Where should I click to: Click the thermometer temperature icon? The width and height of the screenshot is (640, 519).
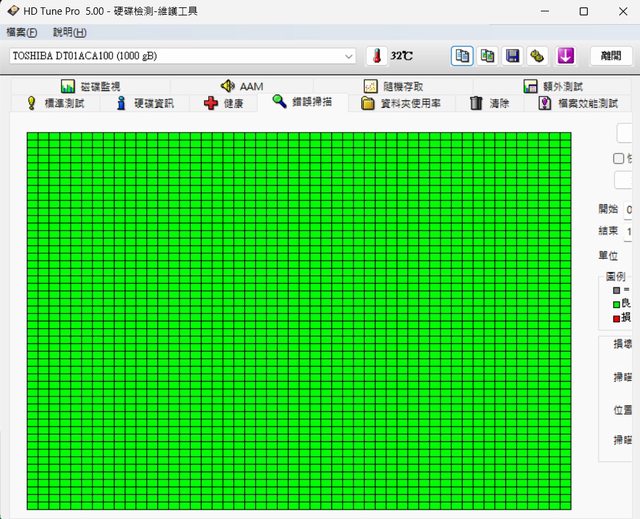376,56
